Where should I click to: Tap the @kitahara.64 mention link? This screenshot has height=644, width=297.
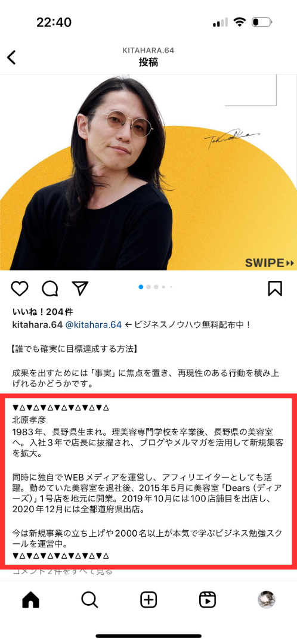94,325
